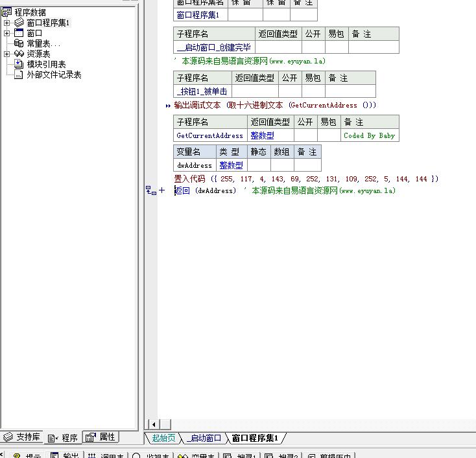The width and height of the screenshot is (476, 458).
Task: Click the 数组 cell for dwAddress
Action: pos(282,165)
